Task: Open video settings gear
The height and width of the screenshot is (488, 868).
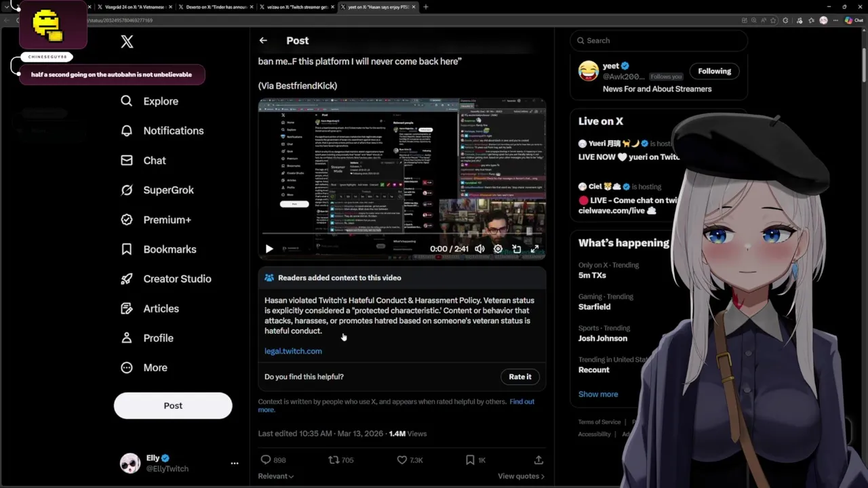Action: (498, 249)
